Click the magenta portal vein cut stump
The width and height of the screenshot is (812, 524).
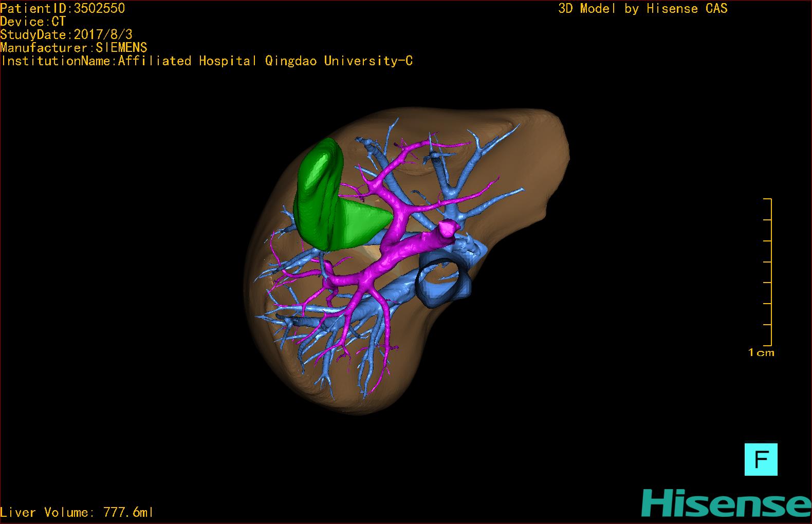(x=447, y=228)
